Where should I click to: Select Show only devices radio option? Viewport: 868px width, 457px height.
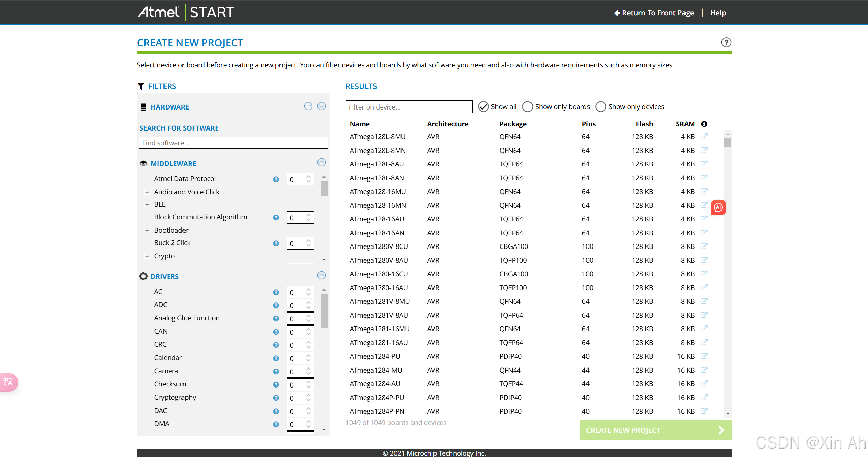pyautogui.click(x=601, y=107)
